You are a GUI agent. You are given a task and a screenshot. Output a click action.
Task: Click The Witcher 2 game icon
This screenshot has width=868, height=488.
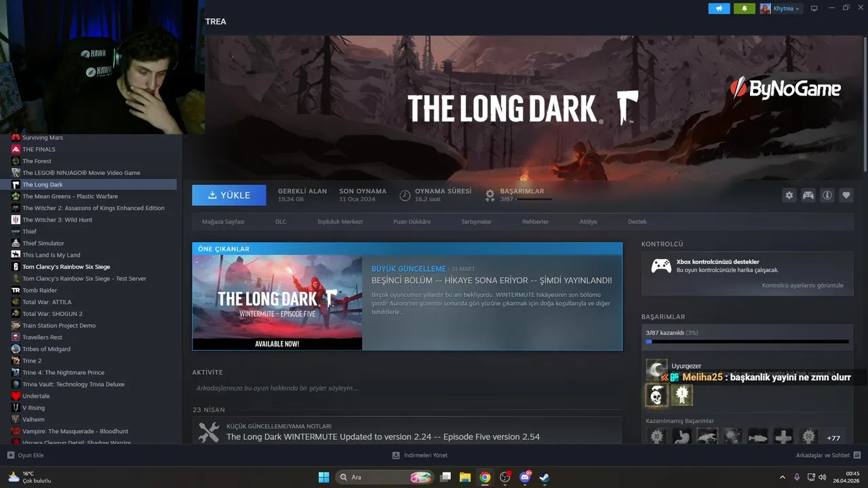click(x=16, y=208)
